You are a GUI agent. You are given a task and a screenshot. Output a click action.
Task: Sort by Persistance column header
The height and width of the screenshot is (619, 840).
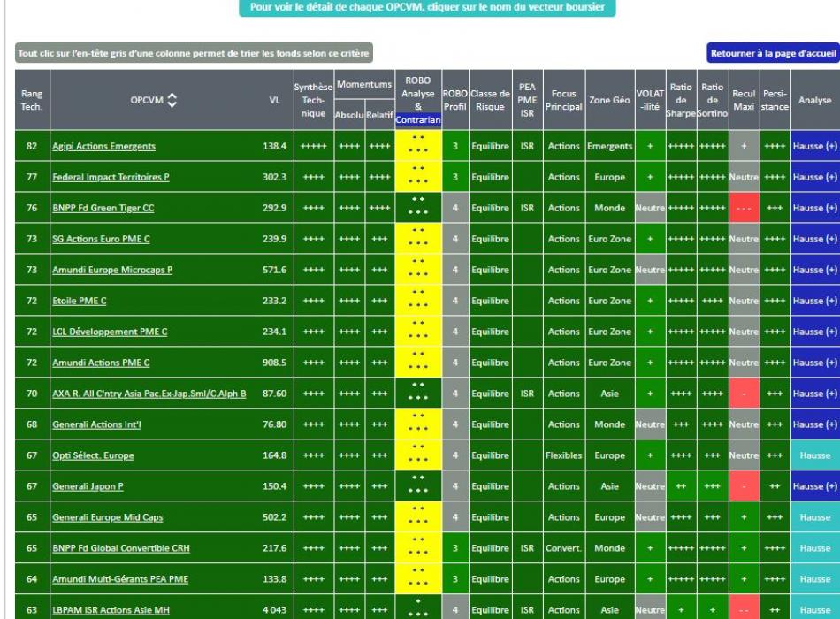[775, 100]
